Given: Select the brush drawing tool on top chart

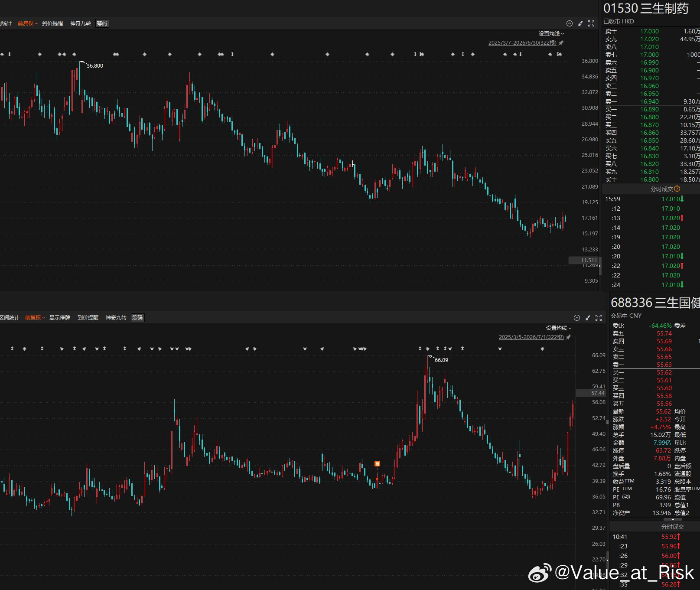Looking at the screenshot, I should coord(580,23).
